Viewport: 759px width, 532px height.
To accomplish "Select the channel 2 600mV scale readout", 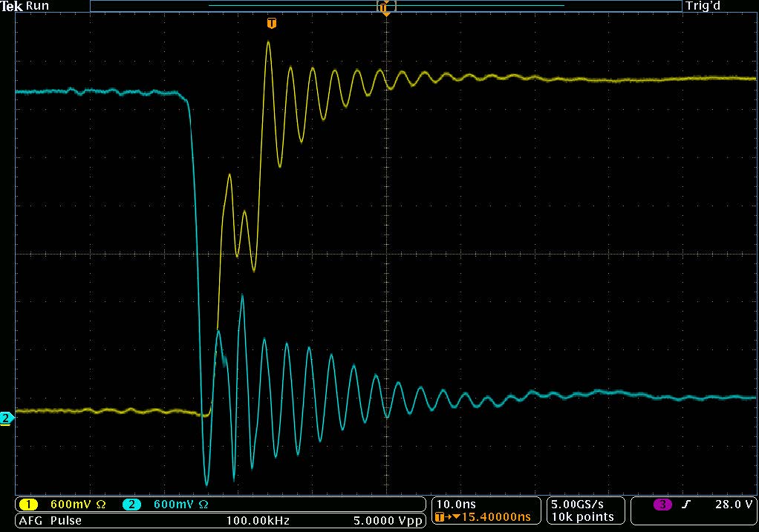I will click(x=175, y=505).
